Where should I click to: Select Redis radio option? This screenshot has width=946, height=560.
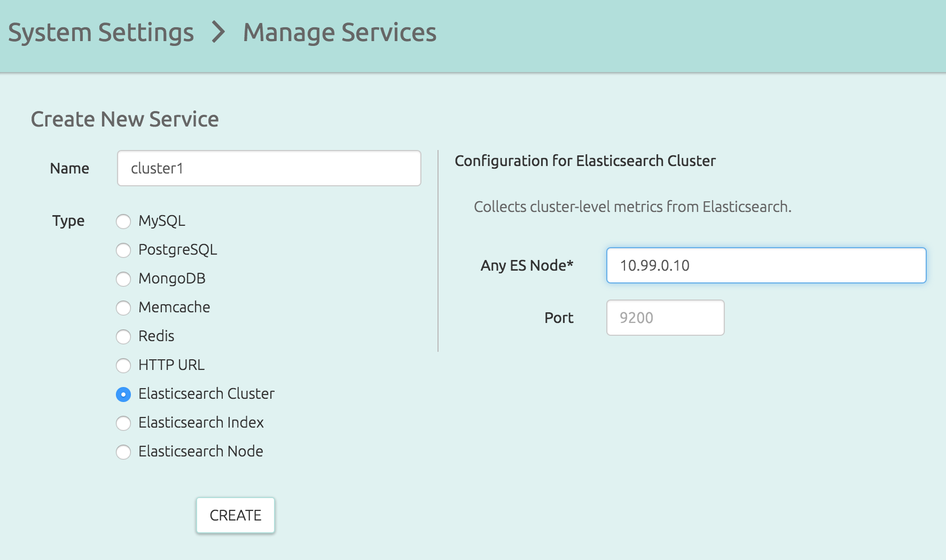pyautogui.click(x=123, y=336)
